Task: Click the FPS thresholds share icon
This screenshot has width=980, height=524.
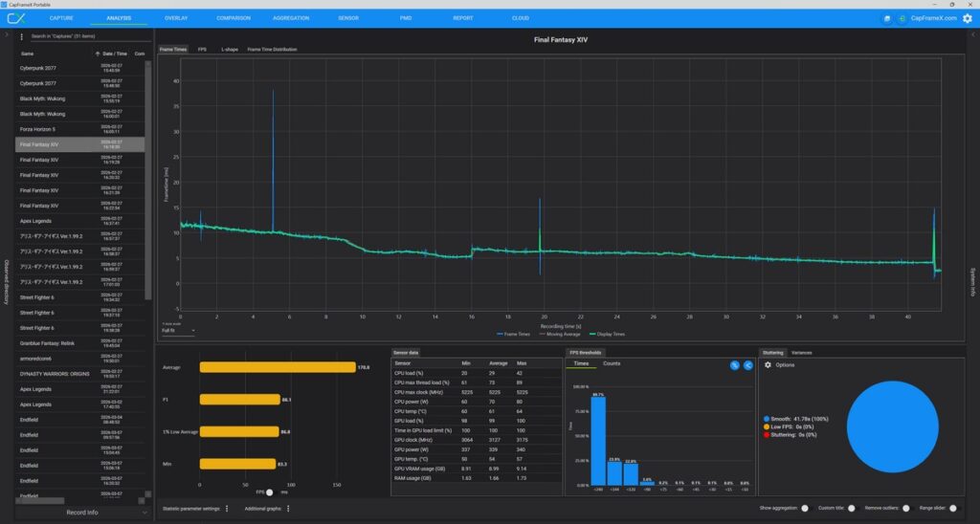Action: pos(747,365)
